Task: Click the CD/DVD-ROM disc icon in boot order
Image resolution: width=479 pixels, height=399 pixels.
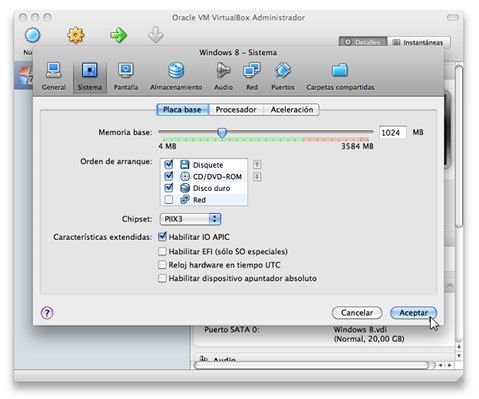Action: [x=184, y=176]
